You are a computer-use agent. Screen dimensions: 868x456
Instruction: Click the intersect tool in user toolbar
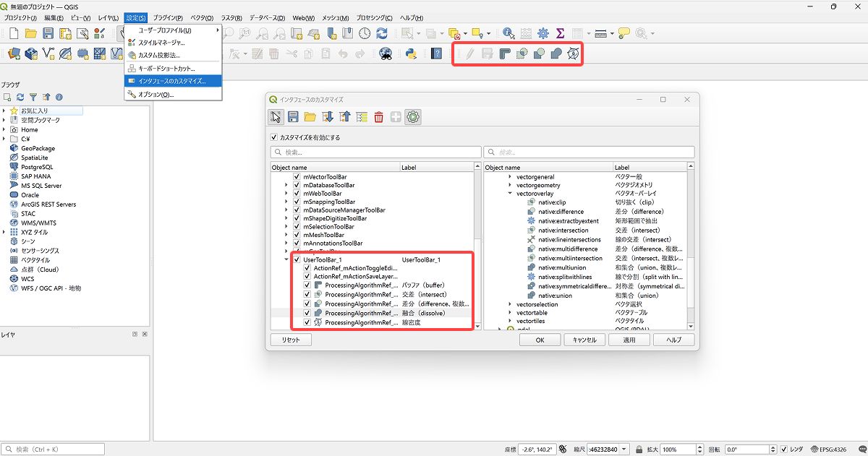click(522, 53)
